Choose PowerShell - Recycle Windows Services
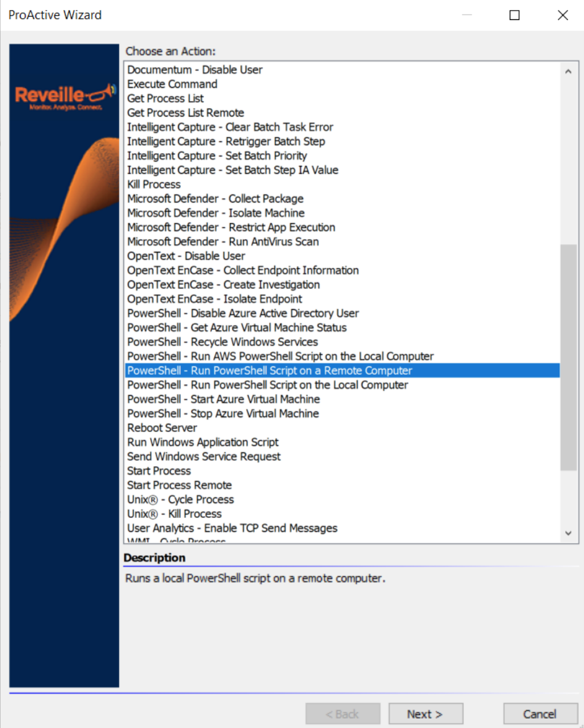The width and height of the screenshot is (584, 728). tap(342, 342)
